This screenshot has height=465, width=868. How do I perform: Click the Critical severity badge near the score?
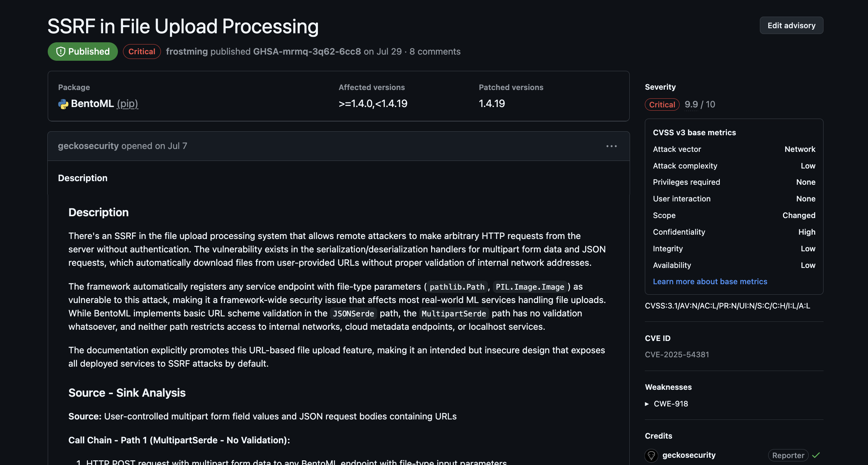[x=662, y=104]
